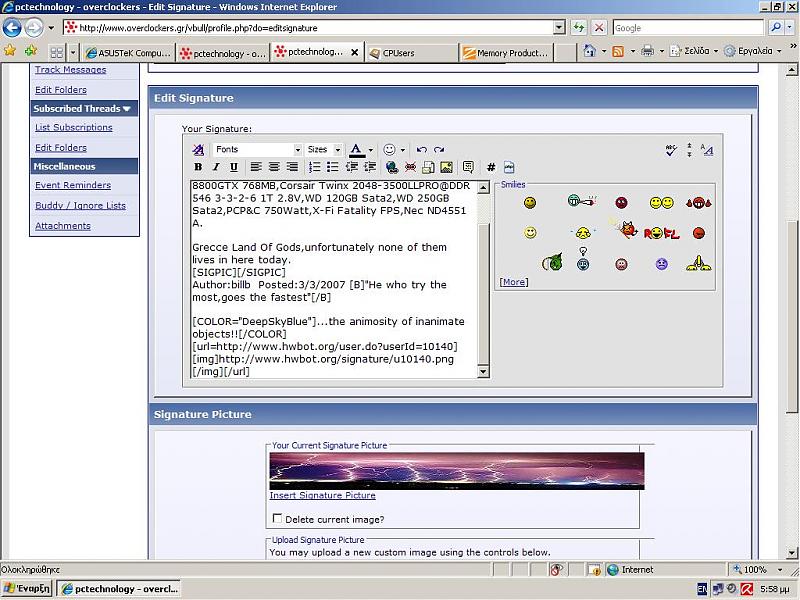Insert a hyperlink with globe icon
Viewport: 800px width, 600px height.
392,167
